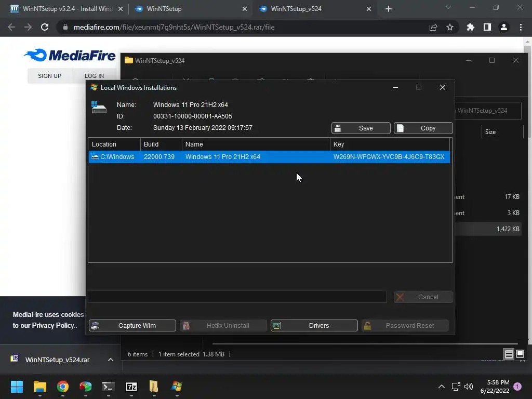Open the Chrome three-dot menu
This screenshot has height=399, width=532.
point(521,27)
